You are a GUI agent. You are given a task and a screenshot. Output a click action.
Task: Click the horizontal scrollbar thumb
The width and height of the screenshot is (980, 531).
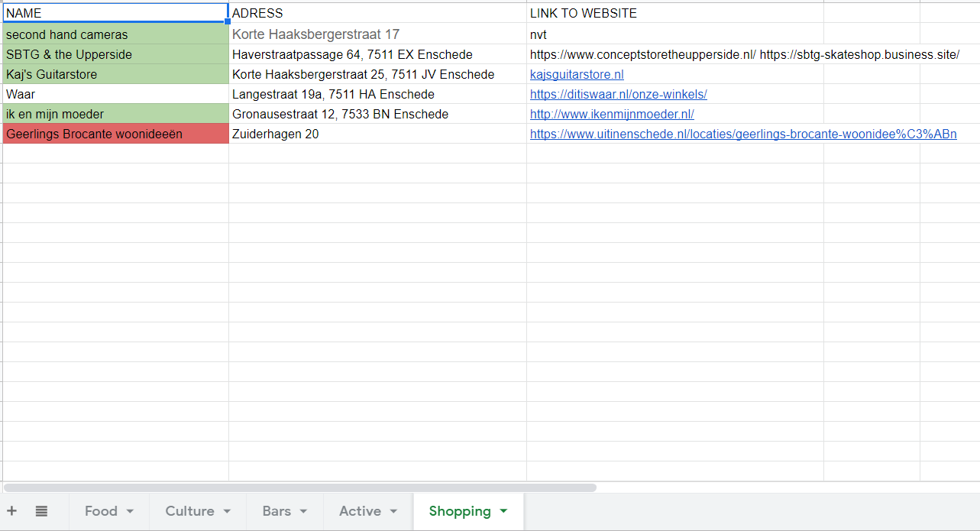[x=300, y=487]
